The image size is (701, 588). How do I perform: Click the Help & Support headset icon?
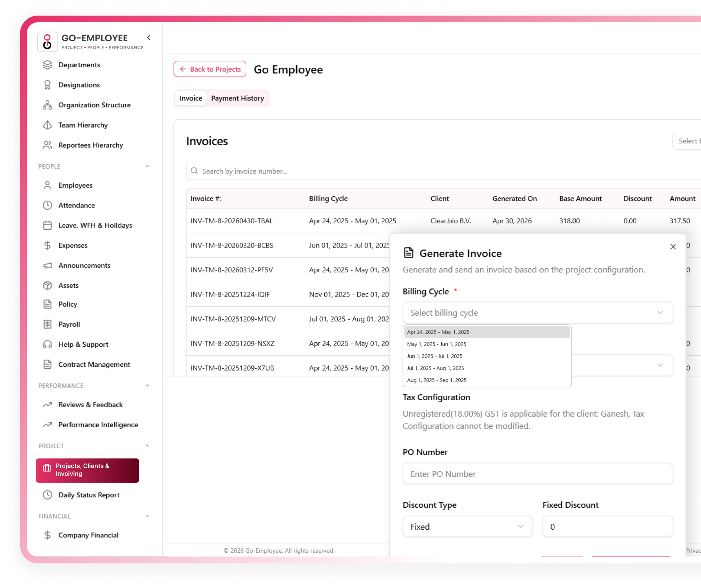point(47,345)
